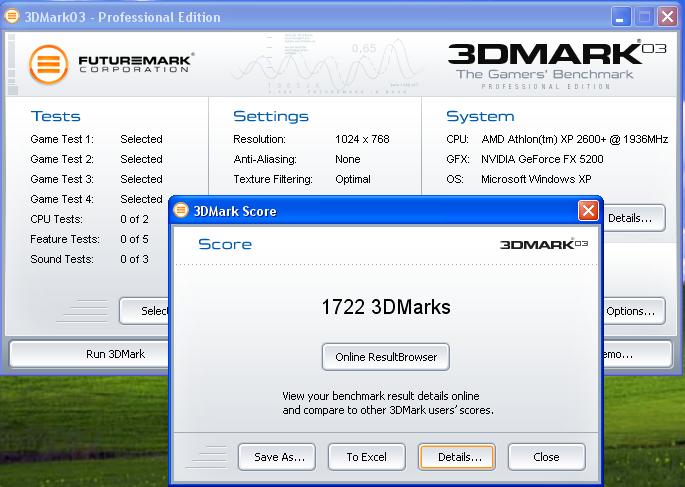Image resolution: width=685 pixels, height=487 pixels.
Task: Click the OS value Microsoft Windows XP
Action: (536, 179)
